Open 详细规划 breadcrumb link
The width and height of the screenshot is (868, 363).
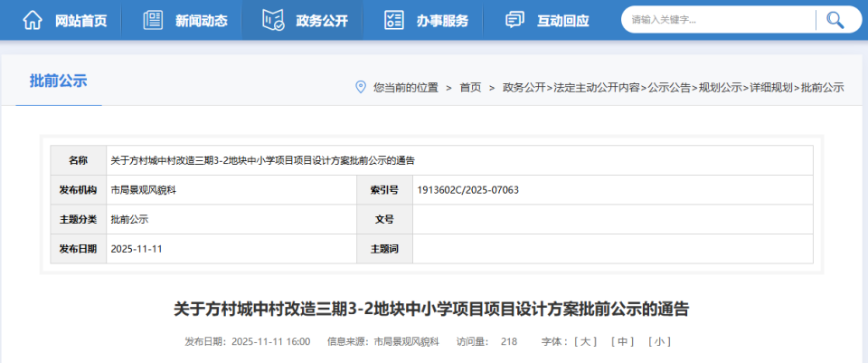click(x=771, y=88)
